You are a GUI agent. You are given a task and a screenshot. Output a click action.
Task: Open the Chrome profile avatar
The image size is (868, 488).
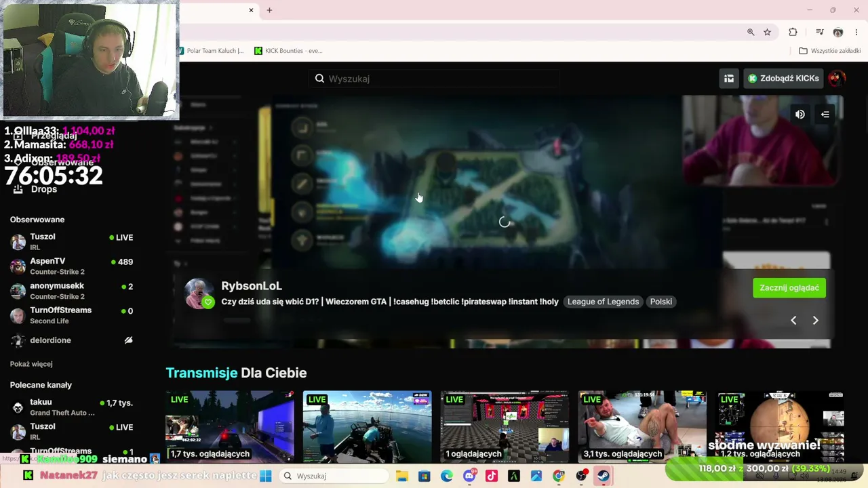pyautogui.click(x=838, y=32)
